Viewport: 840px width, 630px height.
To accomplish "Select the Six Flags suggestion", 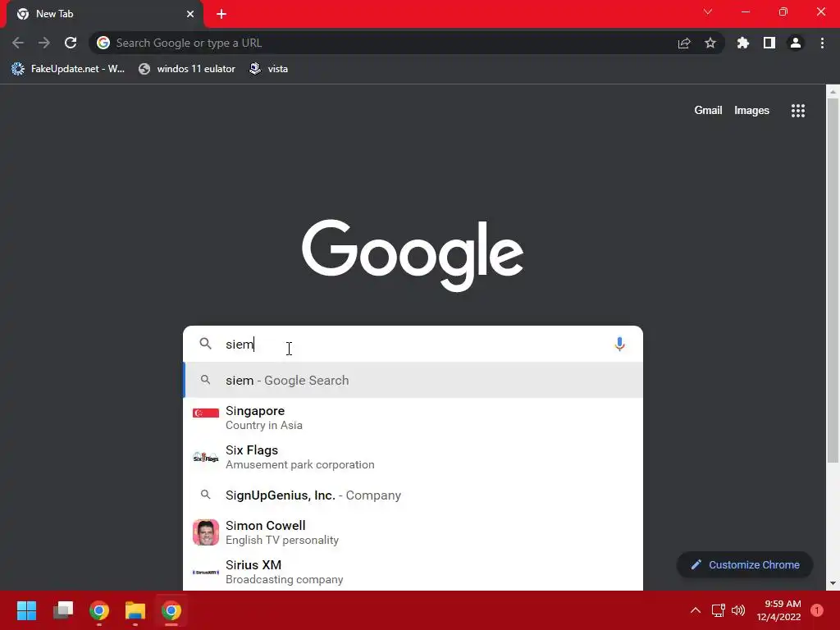I will (413, 457).
